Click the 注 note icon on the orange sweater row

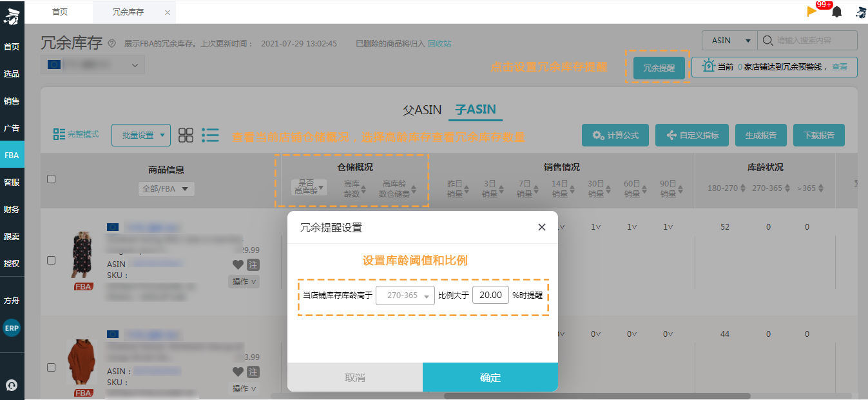(253, 372)
